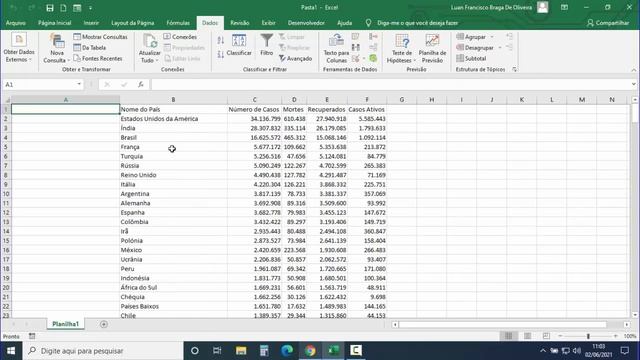The width and height of the screenshot is (640, 360).
Task: Open the Classificar sort dialog
Action: tap(239, 45)
